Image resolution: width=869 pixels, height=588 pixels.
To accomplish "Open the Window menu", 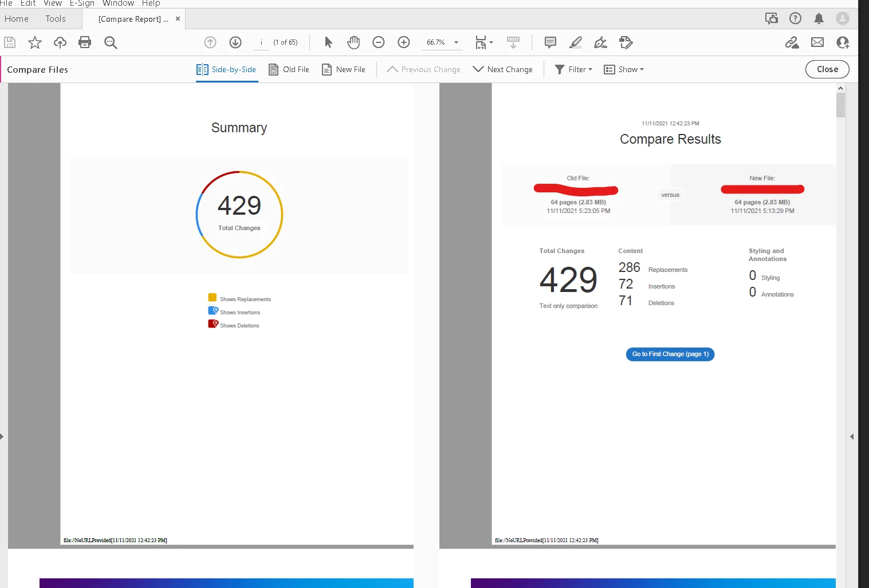I will 118,3.
